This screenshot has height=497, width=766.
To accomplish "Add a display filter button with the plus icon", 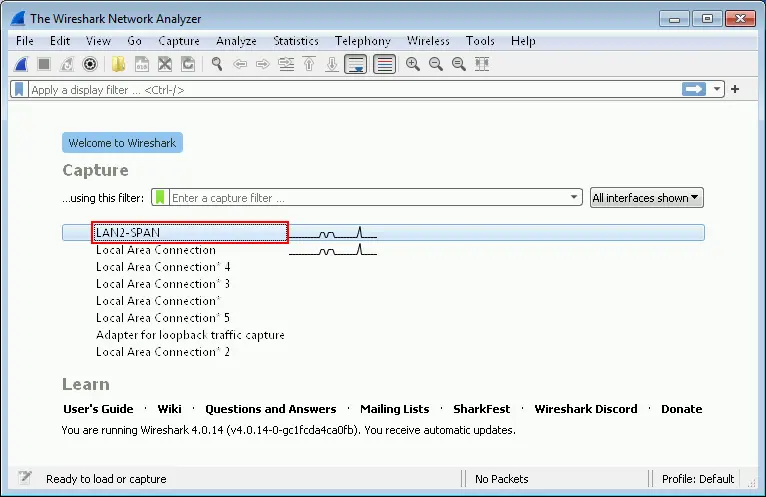I will click(x=735, y=89).
